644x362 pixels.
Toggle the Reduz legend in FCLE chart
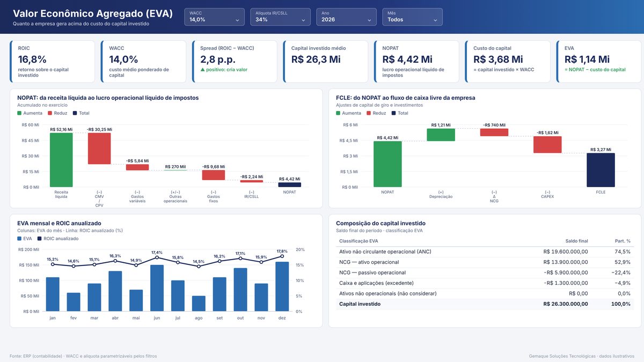coord(376,113)
